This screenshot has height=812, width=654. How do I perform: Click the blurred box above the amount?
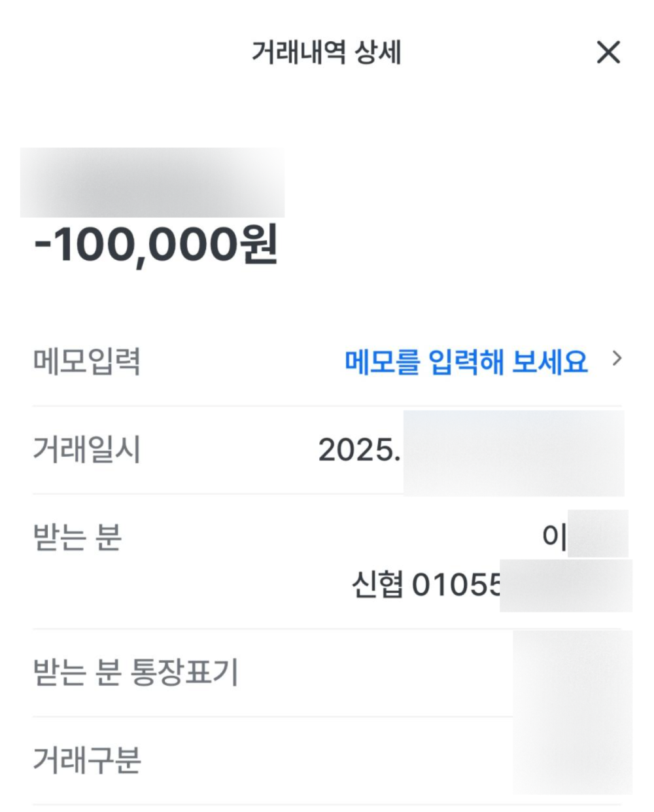[152, 183]
